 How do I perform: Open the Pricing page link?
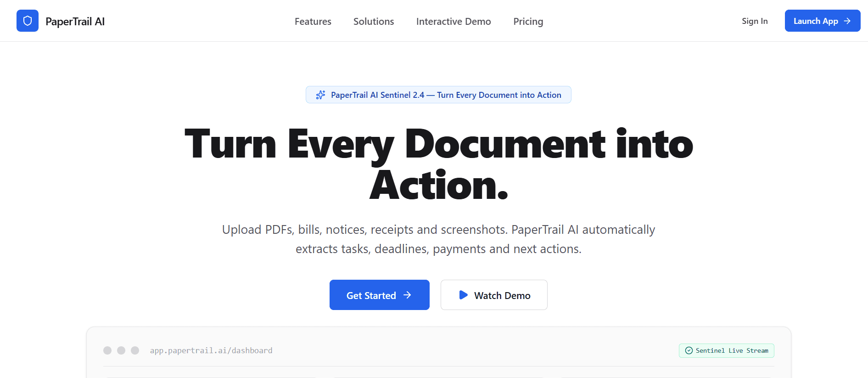(x=528, y=22)
